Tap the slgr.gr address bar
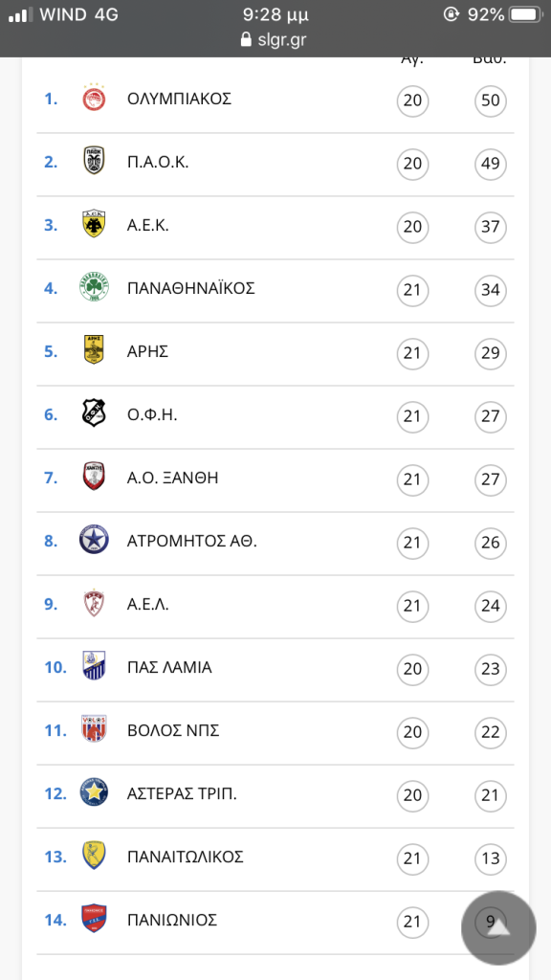 (x=273, y=40)
